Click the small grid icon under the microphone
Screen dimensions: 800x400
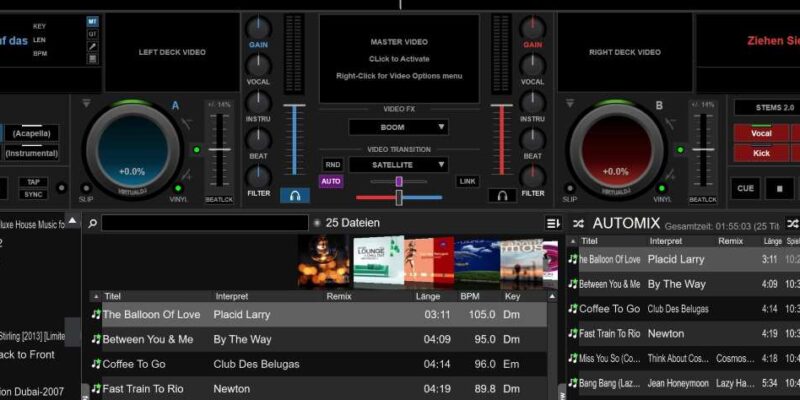coord(92,59)
